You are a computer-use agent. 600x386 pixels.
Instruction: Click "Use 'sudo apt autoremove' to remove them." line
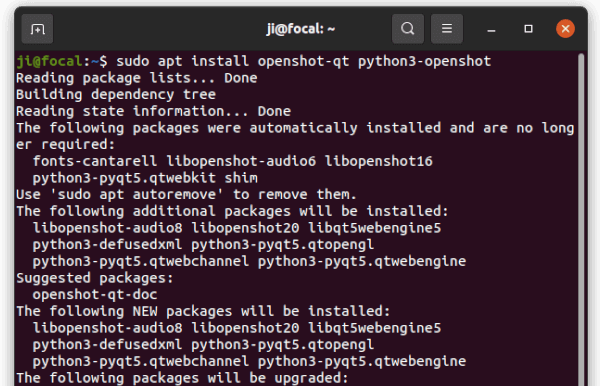pos(186,195)
